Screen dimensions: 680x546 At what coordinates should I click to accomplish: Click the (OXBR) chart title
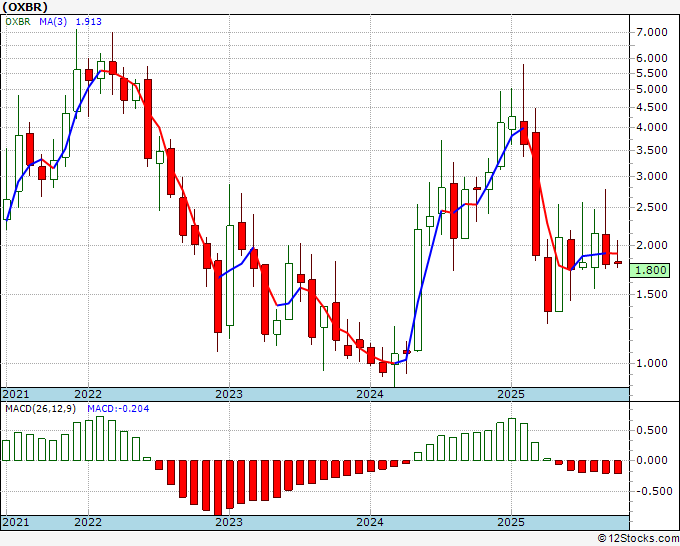[x=25, y=7]
